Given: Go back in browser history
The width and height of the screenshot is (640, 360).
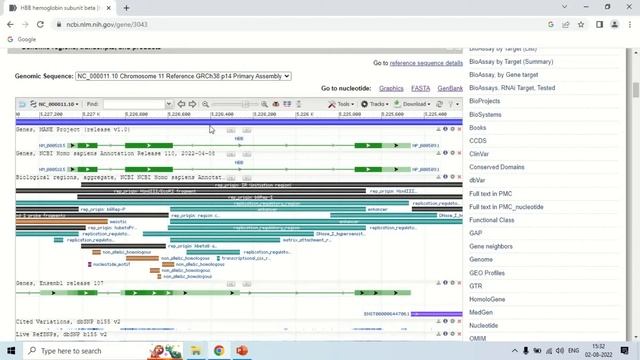Looking at the screenshot, I should click(x=10, y=24).
